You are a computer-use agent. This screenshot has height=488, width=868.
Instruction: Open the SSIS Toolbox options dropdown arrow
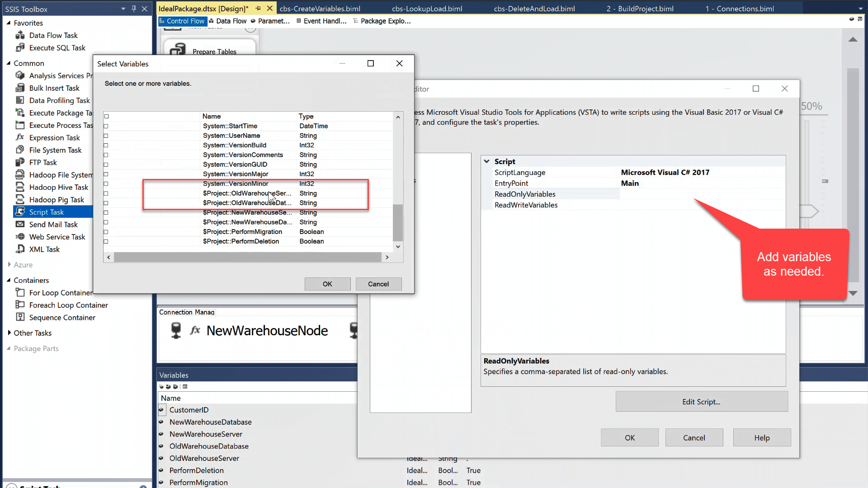click(123, 9)
